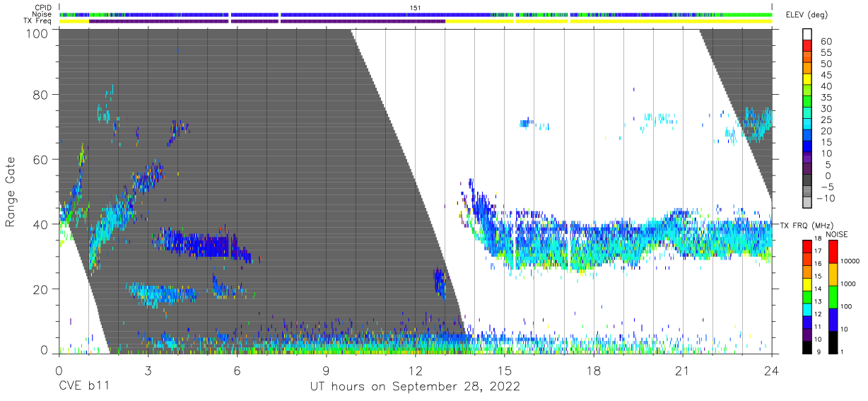
Task: Click the '45' label on ELEV colorbar
Action: (826, 75)
